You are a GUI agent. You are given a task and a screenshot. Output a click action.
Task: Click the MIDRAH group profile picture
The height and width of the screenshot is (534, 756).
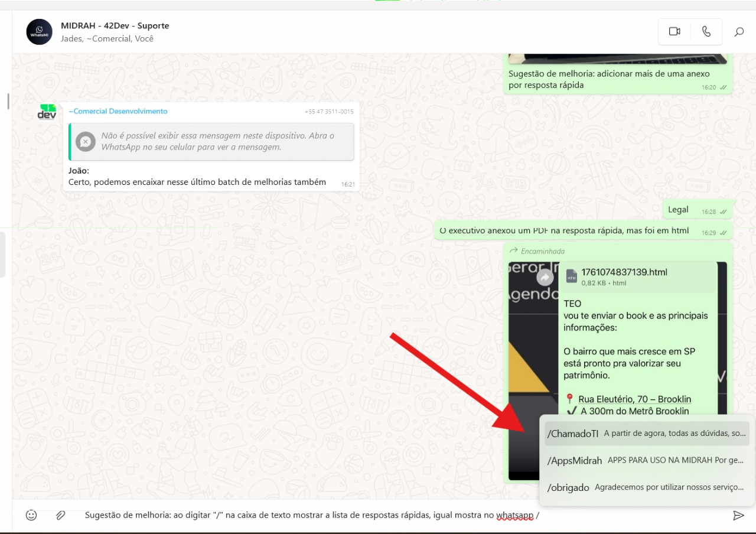(40, 32)
